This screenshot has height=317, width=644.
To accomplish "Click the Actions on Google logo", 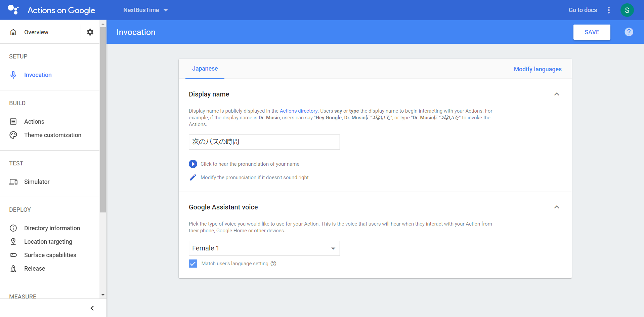I will pos(51,10).
